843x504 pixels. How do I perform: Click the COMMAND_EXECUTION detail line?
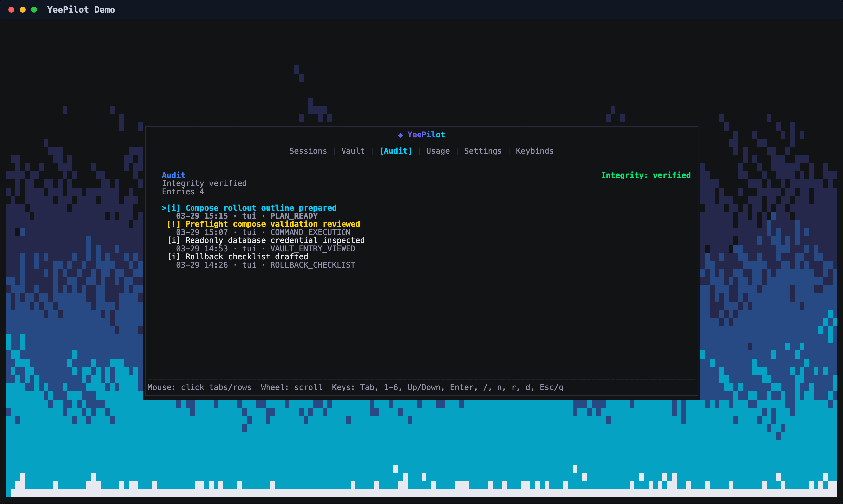(x=264, y=232)
